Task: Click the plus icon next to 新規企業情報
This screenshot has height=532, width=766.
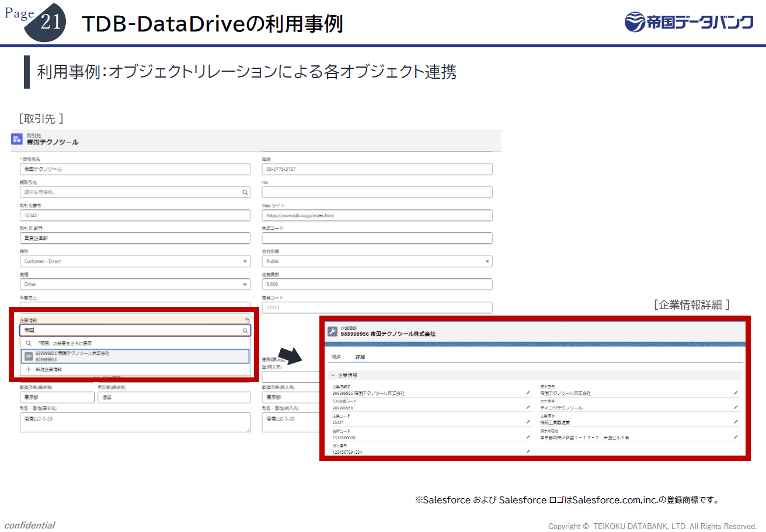Action: [28, 369]
